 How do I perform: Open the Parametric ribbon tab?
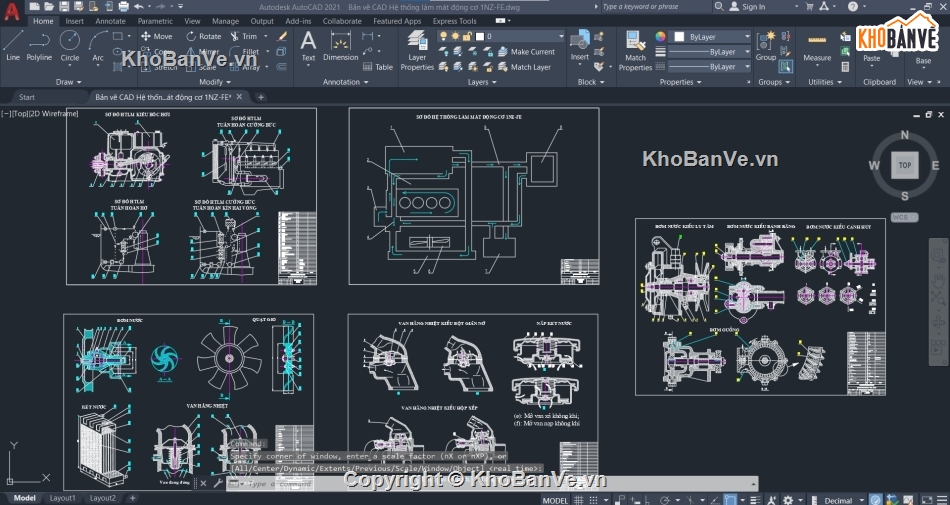155,21
